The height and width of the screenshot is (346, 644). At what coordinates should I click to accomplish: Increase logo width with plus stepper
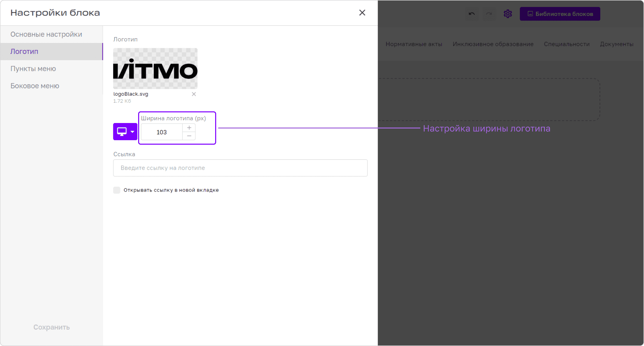click(x=189, y=128)
